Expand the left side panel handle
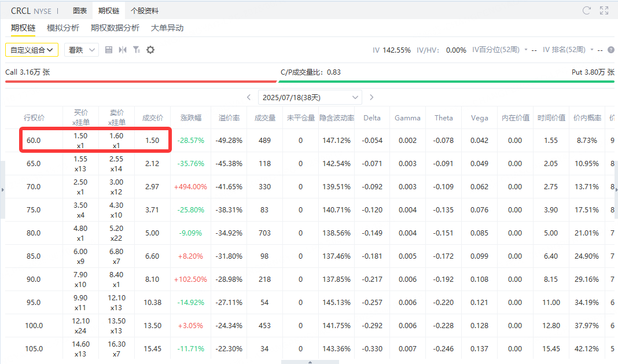618x364 pixels. [x=2, y=190]
